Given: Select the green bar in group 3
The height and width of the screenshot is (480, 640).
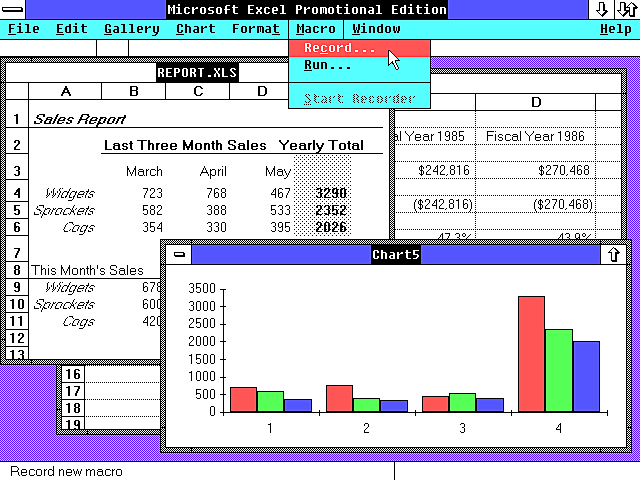Looking at the screenshot, I should click(462, 403).
